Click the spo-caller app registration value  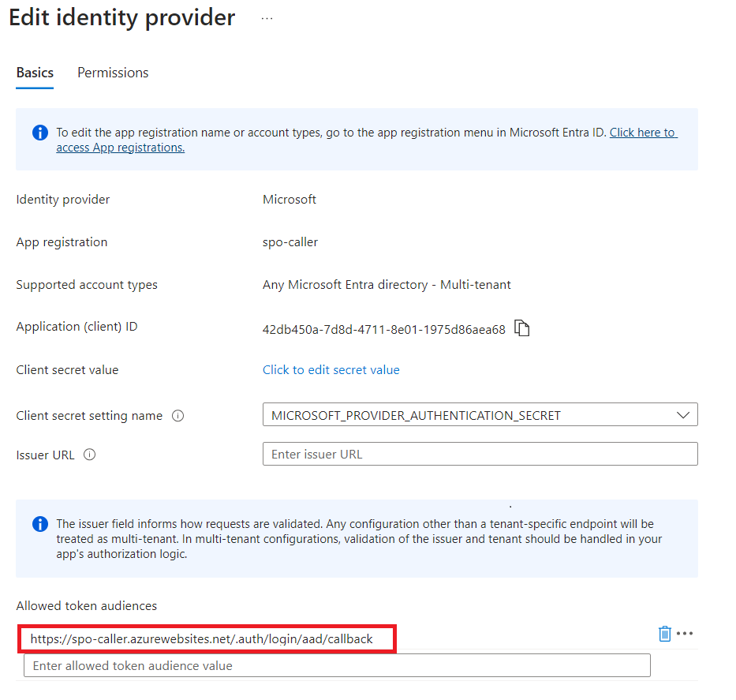click(x=290, y=242)
